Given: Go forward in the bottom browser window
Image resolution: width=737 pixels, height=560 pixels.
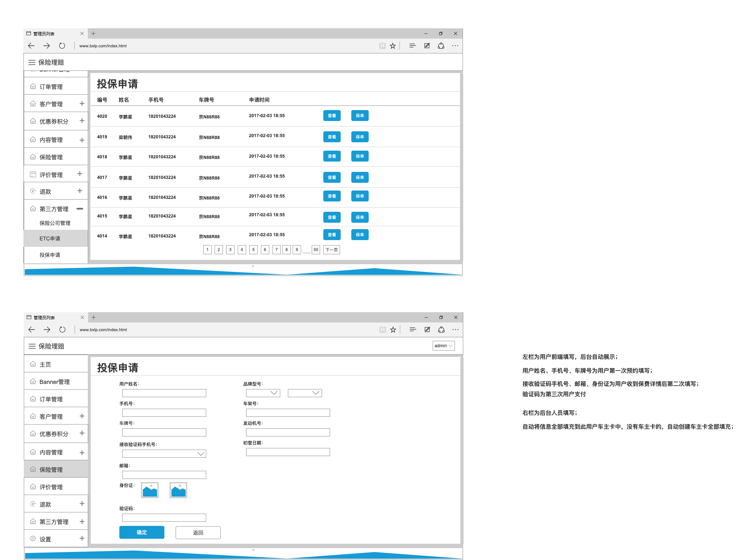Looking at the screenshot, I should (x=47, y=330).
